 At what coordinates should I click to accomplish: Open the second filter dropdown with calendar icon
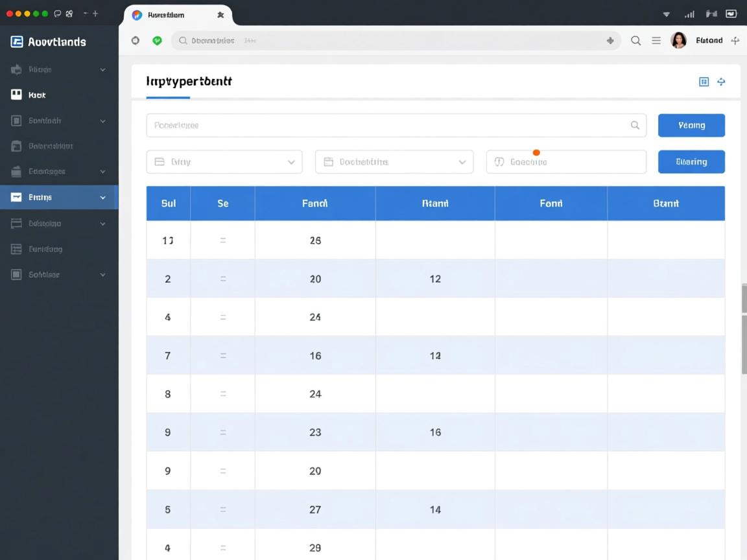click(x=394, y=162)
